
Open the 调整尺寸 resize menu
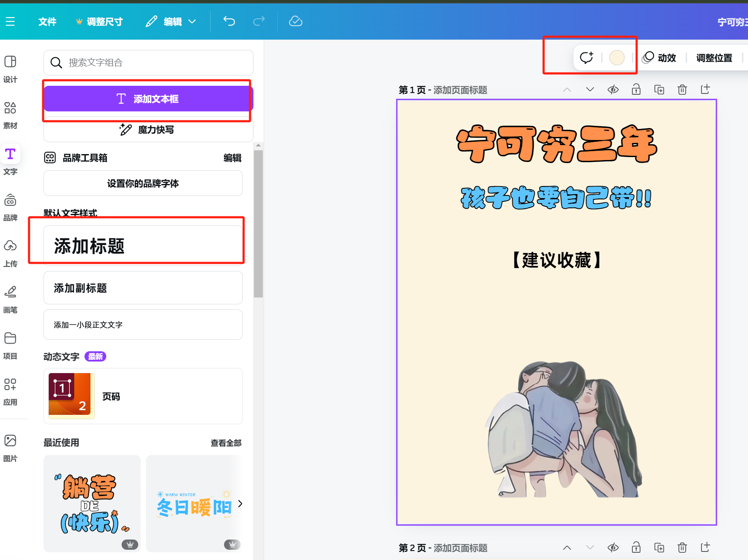click(104, 21)
